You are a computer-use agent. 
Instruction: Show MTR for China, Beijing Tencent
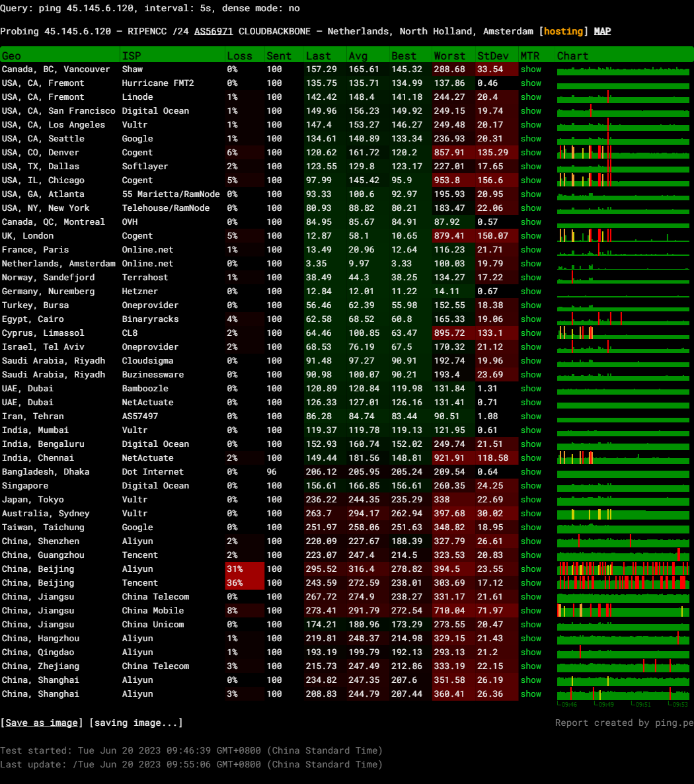click(531, 582)
